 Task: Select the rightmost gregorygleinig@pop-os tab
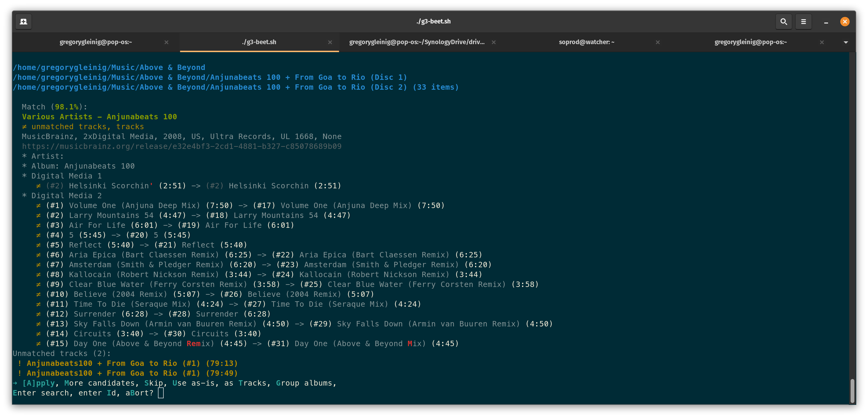pyautogui.click(x=750, y=42)
